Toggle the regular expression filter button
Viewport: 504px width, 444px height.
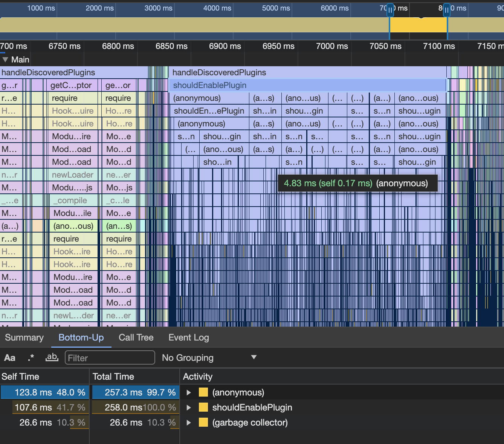pyautogui.click(x=31, y=358)
